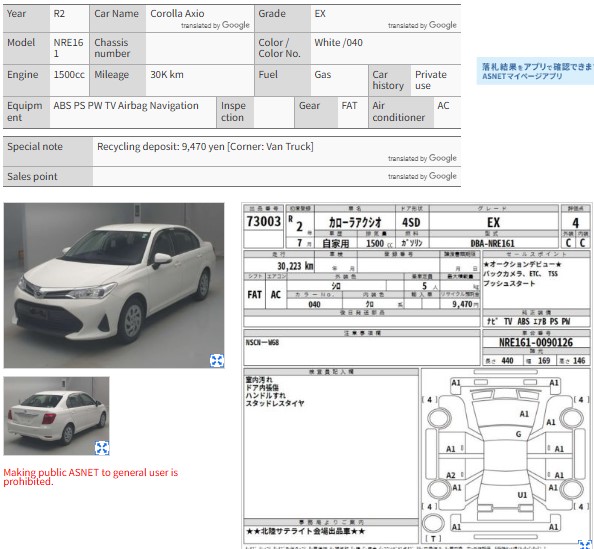594x549 pixels.
Task: Enlarge the rear car photo via expand icon
Action: (x=102, y=447)
